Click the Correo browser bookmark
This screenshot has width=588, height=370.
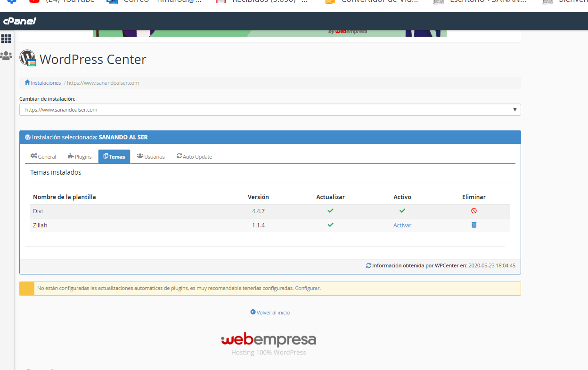pyautogui.click(x=153, y=2)
